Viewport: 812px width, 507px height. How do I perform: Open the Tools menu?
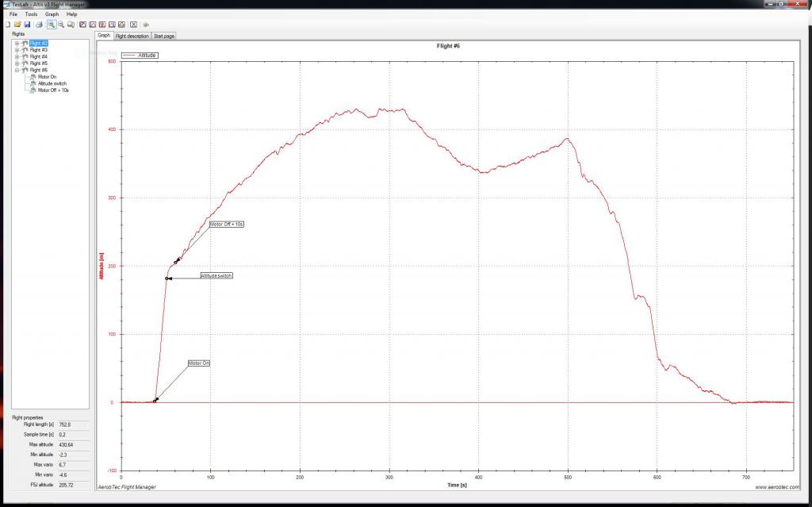point(31,14)
